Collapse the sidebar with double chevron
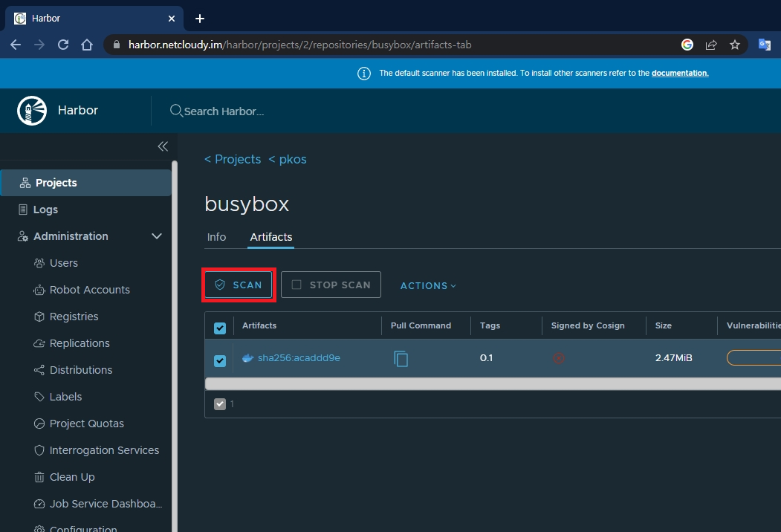Viewport: 781px width, 532px height. tap(163, 146)
